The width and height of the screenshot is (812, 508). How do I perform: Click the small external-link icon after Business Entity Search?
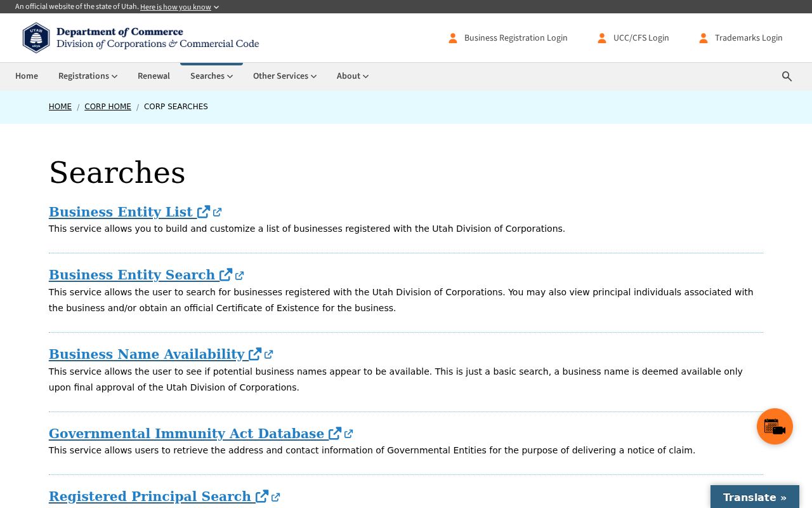pos(240,276)
